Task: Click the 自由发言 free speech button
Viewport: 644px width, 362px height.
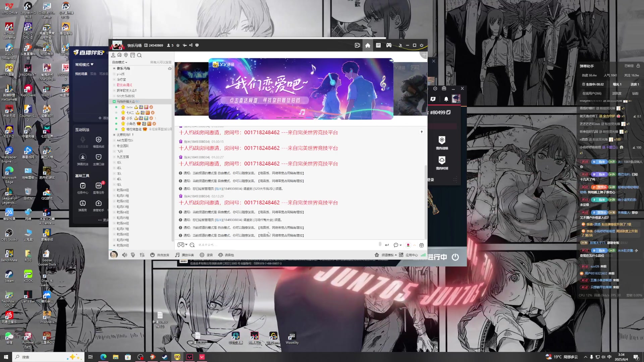Action: [160, 255]
